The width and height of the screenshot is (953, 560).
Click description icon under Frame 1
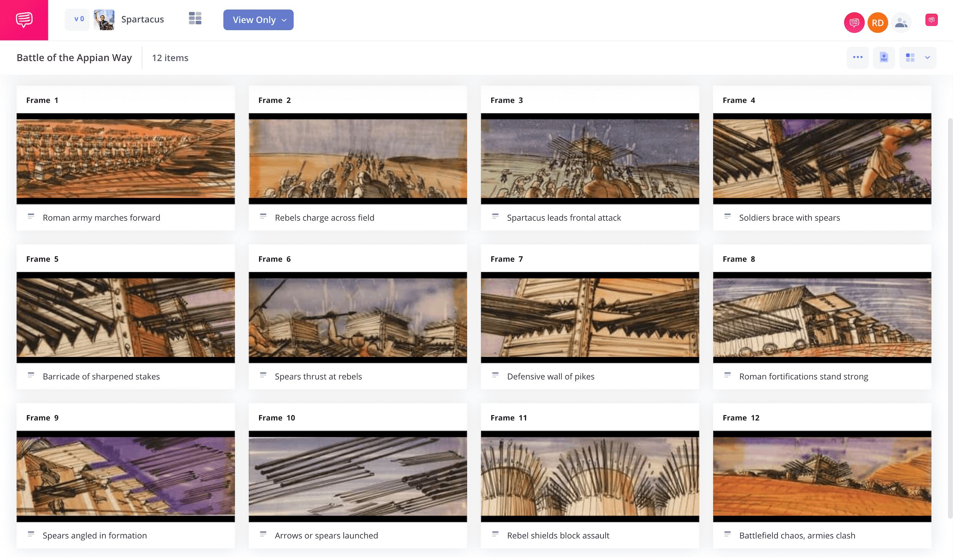click(x=31, y=217)
